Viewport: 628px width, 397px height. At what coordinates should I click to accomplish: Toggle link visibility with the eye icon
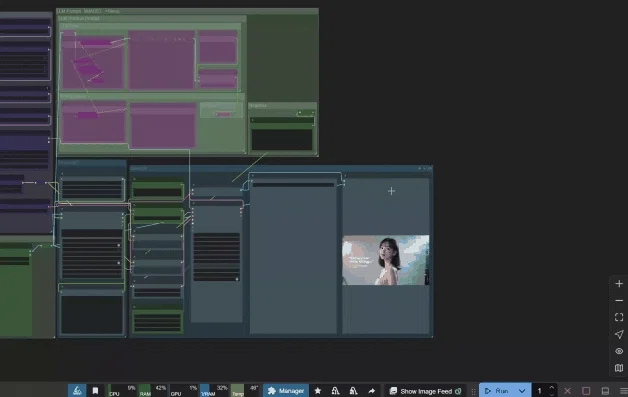pos(619,351)
